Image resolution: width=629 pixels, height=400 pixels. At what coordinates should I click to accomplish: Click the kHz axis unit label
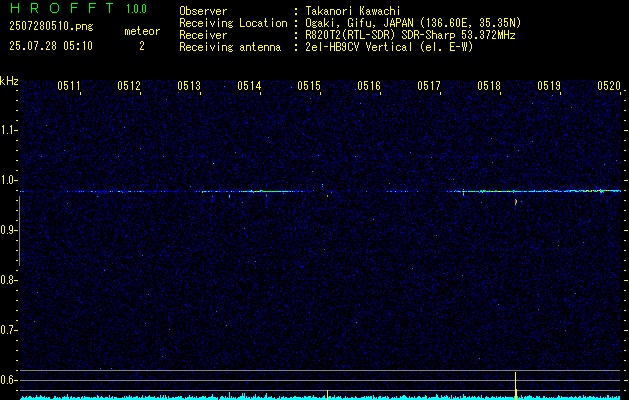(9, 81)
